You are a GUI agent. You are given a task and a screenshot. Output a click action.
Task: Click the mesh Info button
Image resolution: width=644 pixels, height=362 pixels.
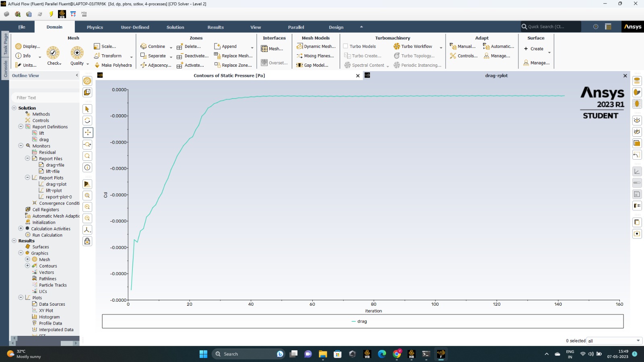tap(23, 56)
